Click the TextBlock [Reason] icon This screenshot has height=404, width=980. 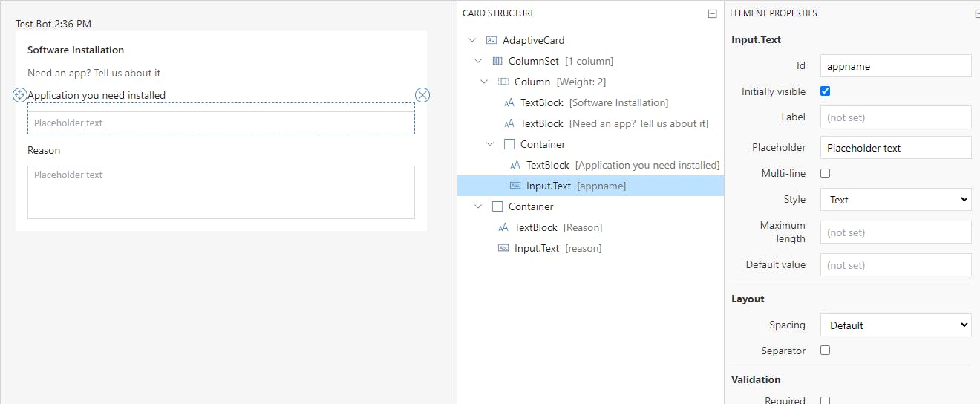(503, 227)
